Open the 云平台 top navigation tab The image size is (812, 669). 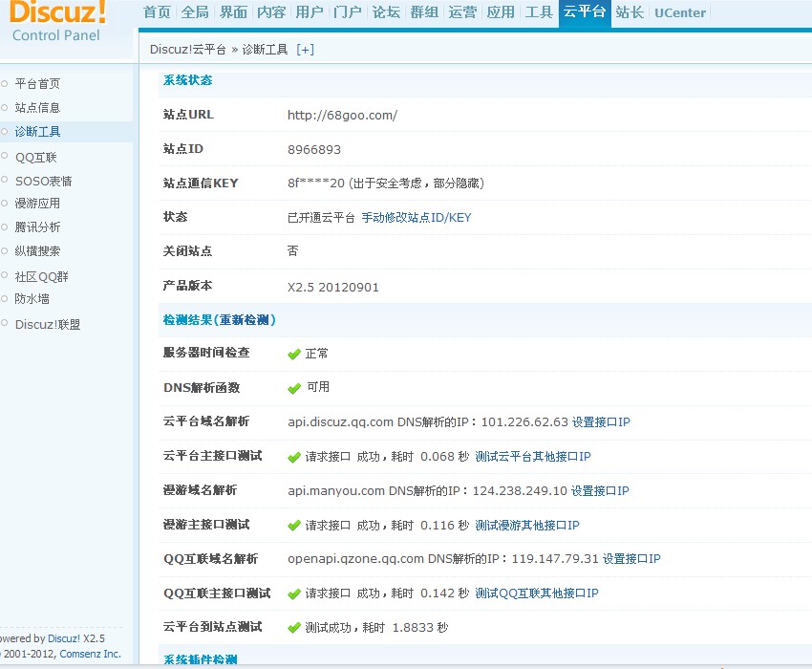[x=584, y=12]
